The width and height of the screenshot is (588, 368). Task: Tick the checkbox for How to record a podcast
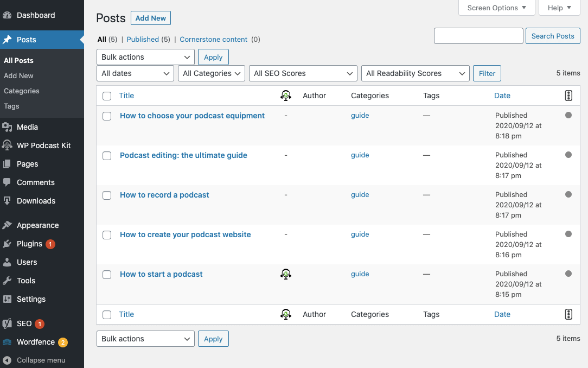pyautogui.click(x=107, y=195)
